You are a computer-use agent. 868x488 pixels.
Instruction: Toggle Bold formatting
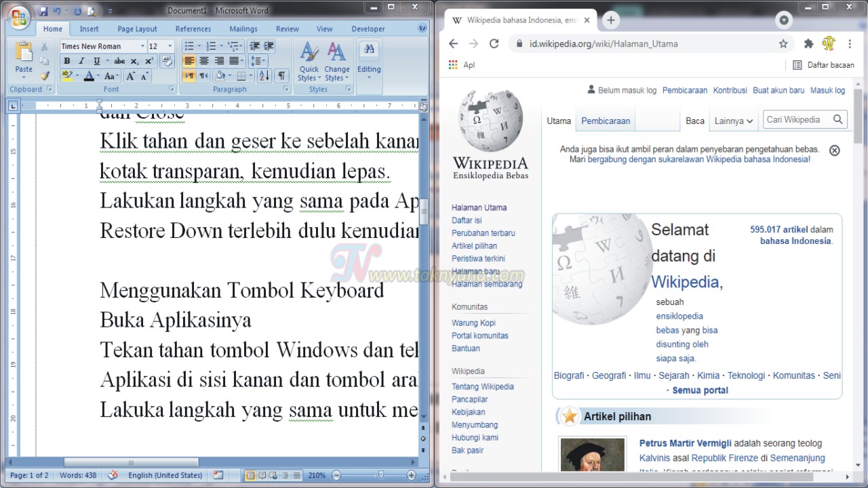66,61
